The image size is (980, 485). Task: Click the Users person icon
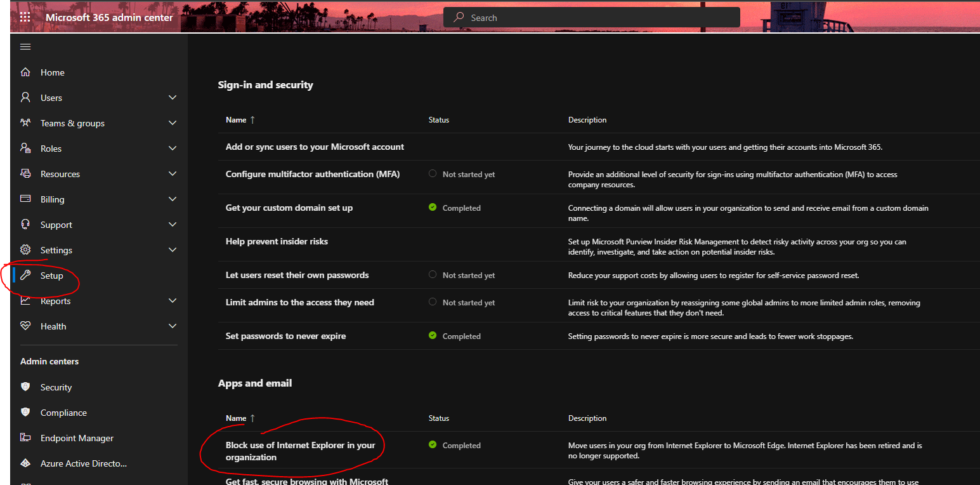[x=25, y=98]
